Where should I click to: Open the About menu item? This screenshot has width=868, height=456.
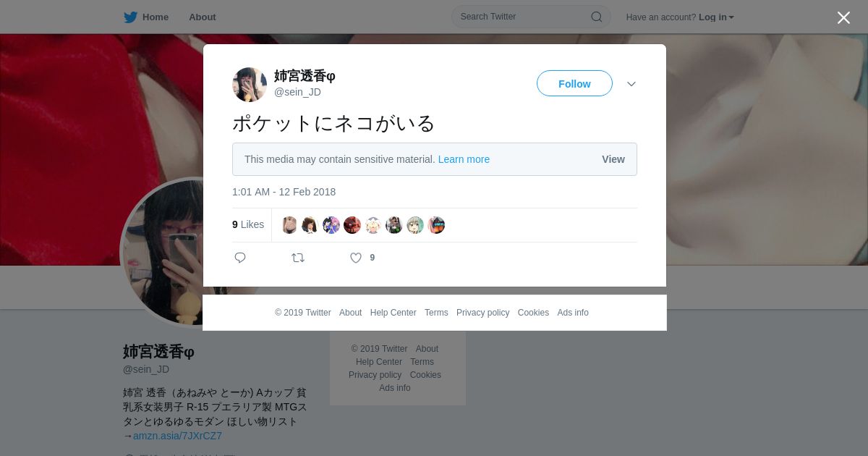(203, 17)
